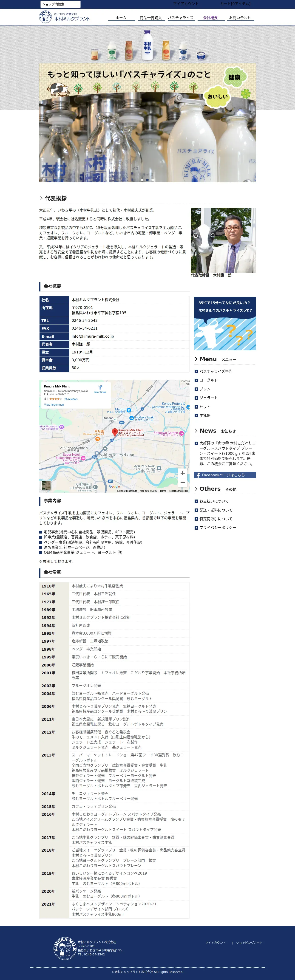This screenshot has width=295, height=980.
Task: Open the お問い合わせ menu item
Action: pos(240,18)
